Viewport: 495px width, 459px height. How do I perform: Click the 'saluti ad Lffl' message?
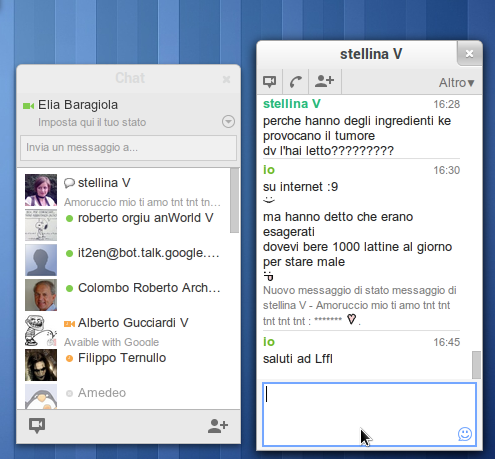tap(298, 359)
